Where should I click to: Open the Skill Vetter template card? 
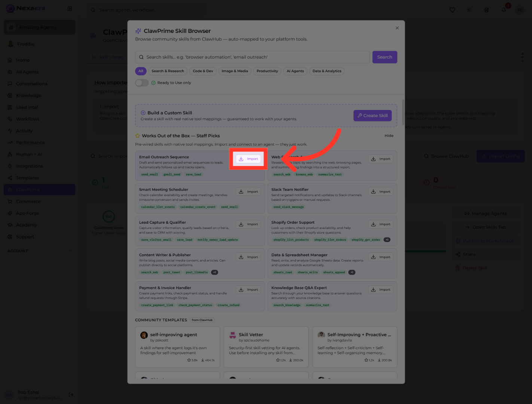(266, 347)
